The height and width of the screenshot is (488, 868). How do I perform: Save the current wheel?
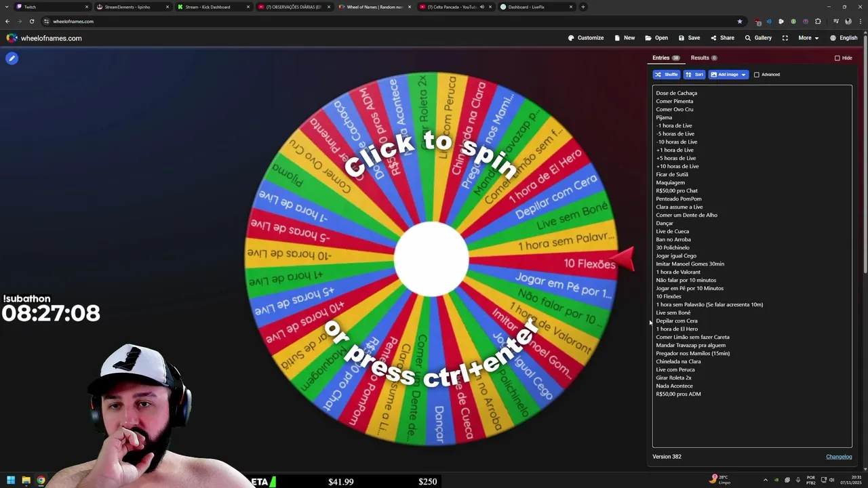[x=689, y=38]
